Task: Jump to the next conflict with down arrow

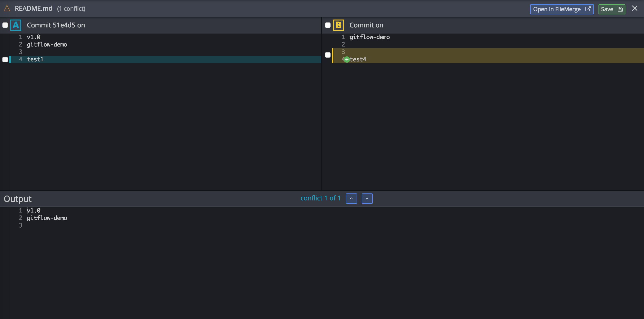Action: pos(367,199)
